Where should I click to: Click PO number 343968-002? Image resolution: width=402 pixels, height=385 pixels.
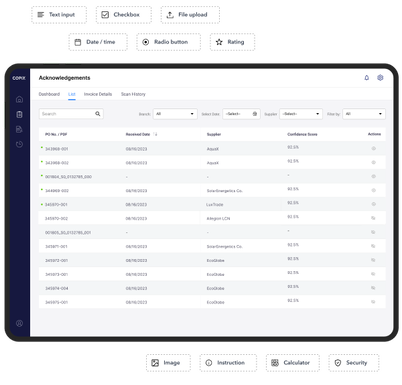click(x=56, y=163)
